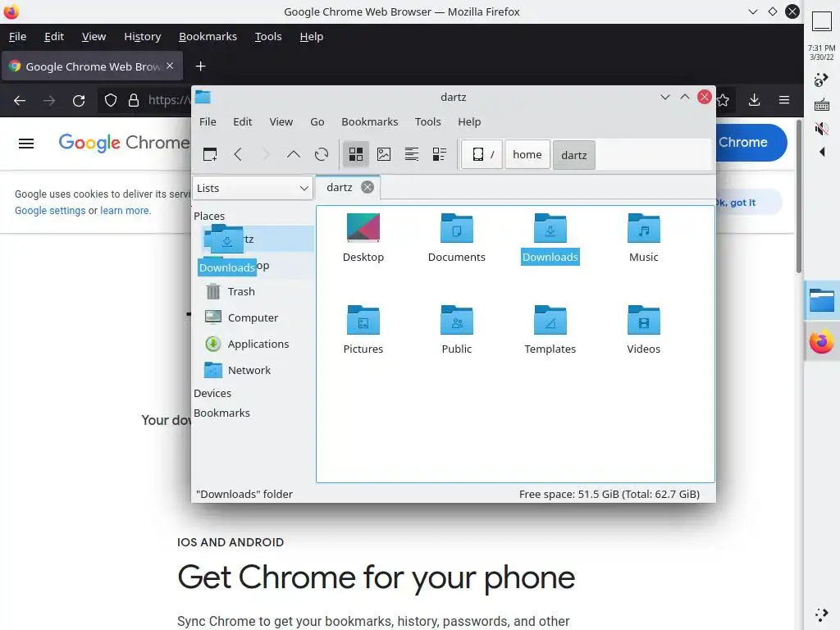This screenshot has height=630, width=840.
Task: Click blue Chrome download button
Action: click(751, 143)
